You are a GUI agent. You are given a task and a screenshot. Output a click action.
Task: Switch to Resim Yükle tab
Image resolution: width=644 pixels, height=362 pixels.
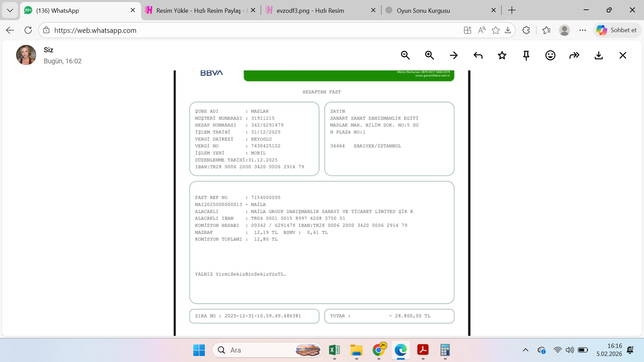pyautogui.click(x=200, y=10)
